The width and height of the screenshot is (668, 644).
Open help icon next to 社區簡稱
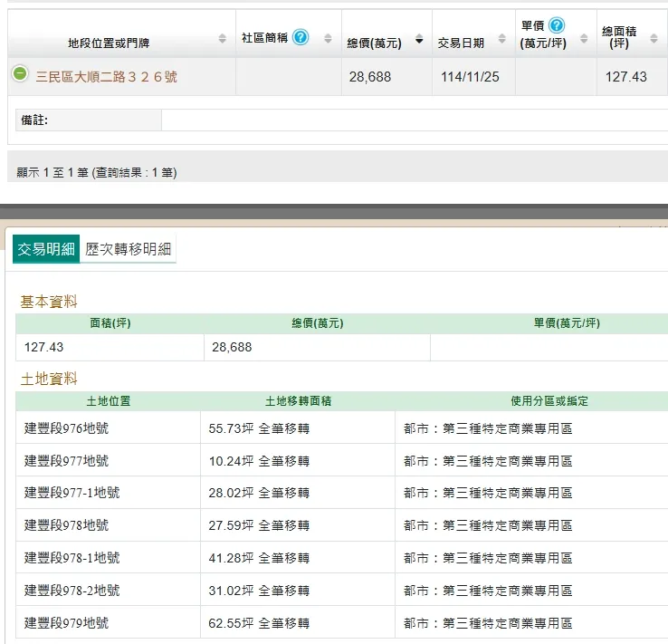point(301,37)
